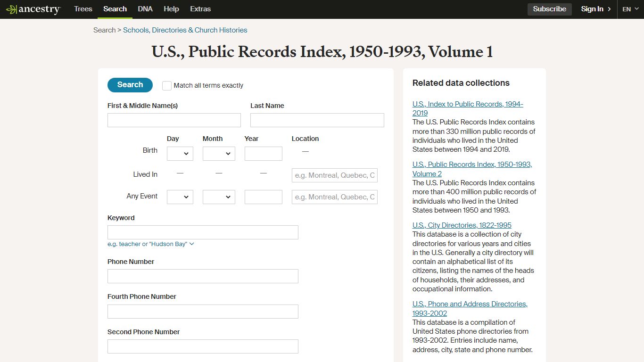Click the Subscribe button
Screen dimensions: 644x362
[x=550, y=9]
